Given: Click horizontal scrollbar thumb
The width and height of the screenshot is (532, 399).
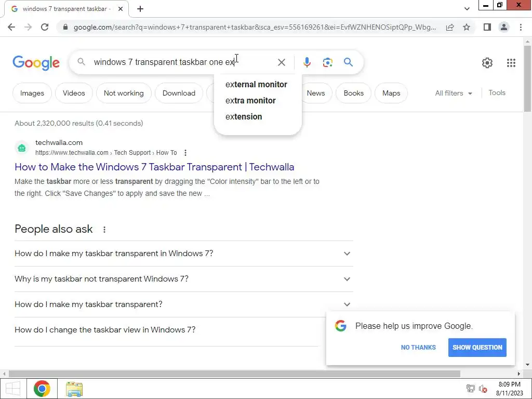Looking at the screenshot, I should pos(234,374).
